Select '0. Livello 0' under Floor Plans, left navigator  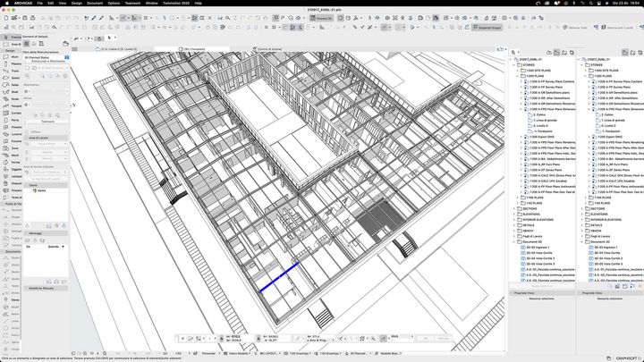(538, 126)
